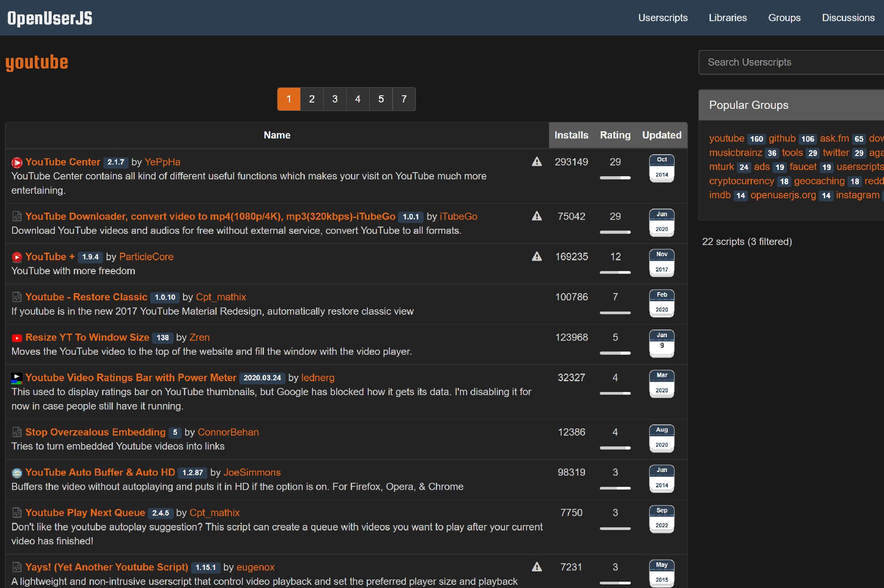Open the musicbrainz popular group
This screenshot has width=884, height=588.
pos(736,153)
